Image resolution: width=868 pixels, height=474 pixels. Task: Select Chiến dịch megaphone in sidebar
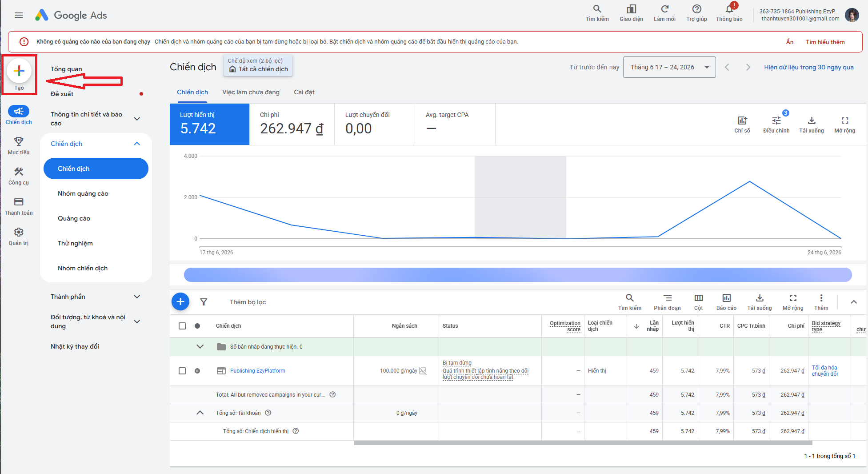(x=19, y=115)
